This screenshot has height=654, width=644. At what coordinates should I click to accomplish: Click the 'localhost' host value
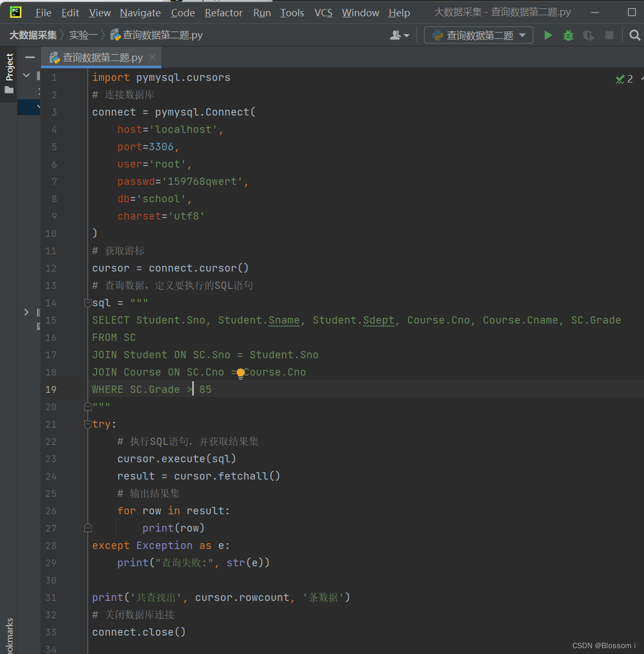[183, 129]
